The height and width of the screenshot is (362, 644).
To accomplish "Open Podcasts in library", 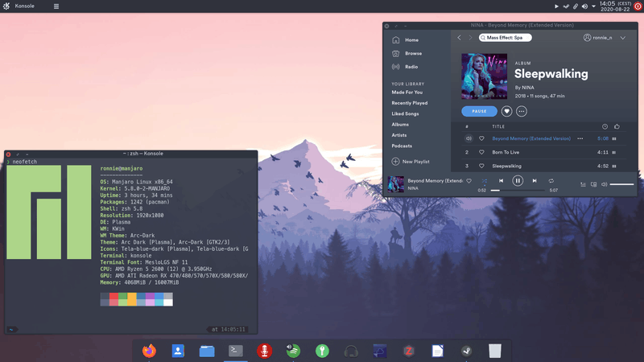I will pyautogui.click(x=402, y=146).
